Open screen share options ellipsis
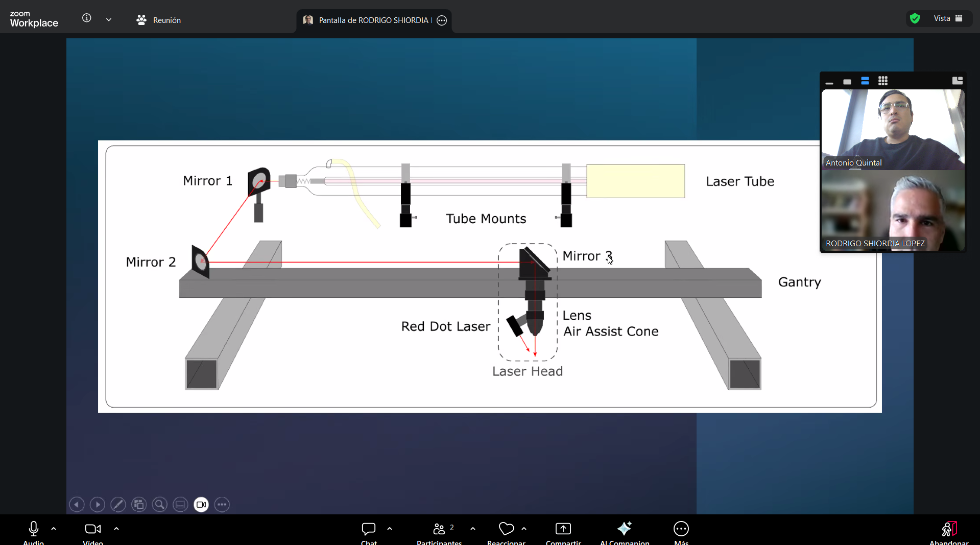The width and height of the screenshot is (980, 545). 442,20
